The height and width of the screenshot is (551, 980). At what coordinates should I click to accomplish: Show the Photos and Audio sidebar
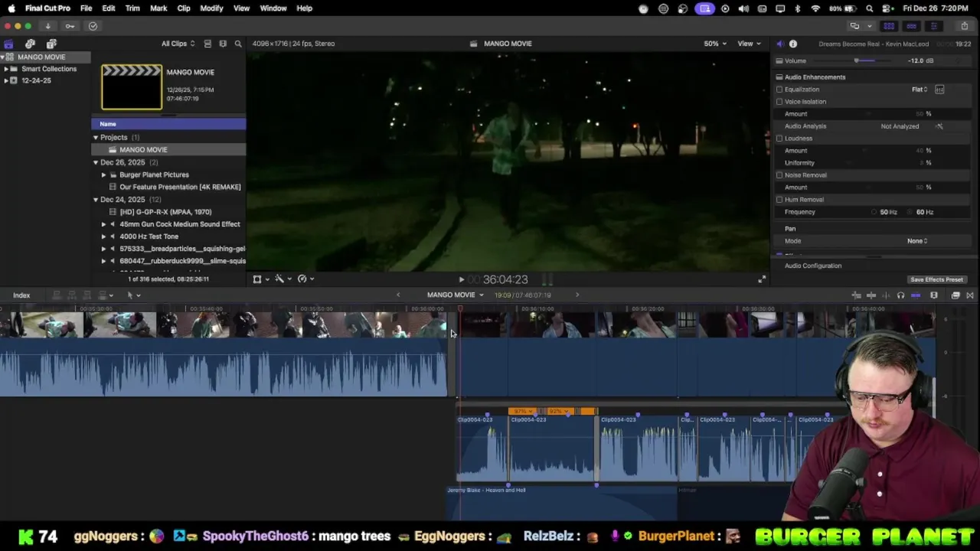[30, 44]
